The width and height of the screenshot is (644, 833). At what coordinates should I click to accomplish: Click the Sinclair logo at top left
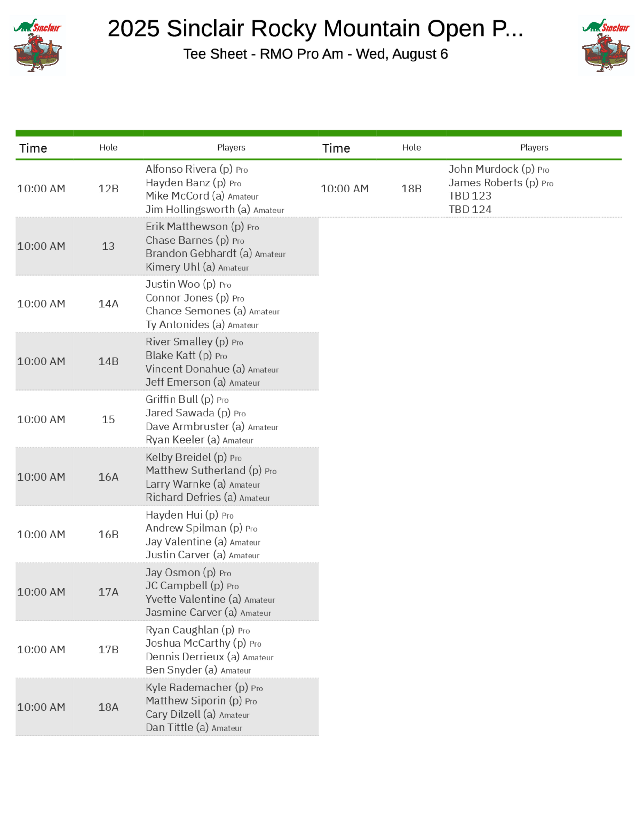click(x=37, y=45)
